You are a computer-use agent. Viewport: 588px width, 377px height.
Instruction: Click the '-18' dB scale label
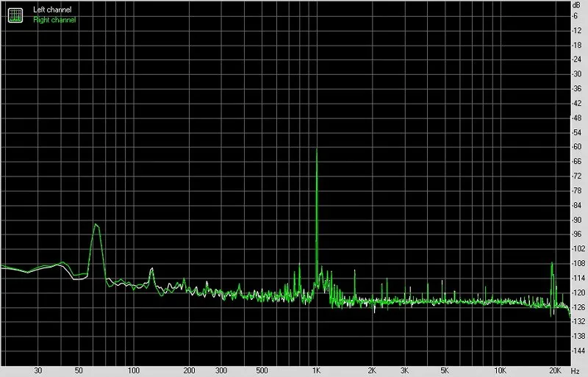pos(576,45)
